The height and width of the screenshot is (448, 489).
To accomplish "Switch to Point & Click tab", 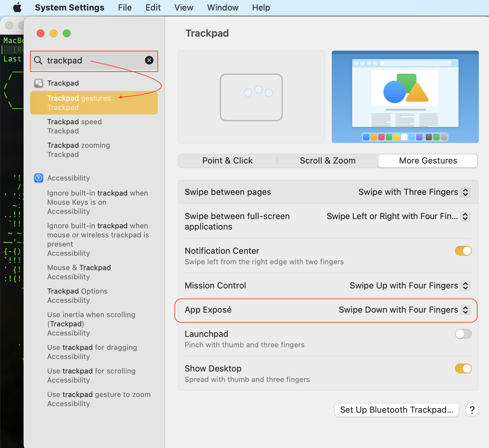I will pyautogui.click(x=227, y=161).
